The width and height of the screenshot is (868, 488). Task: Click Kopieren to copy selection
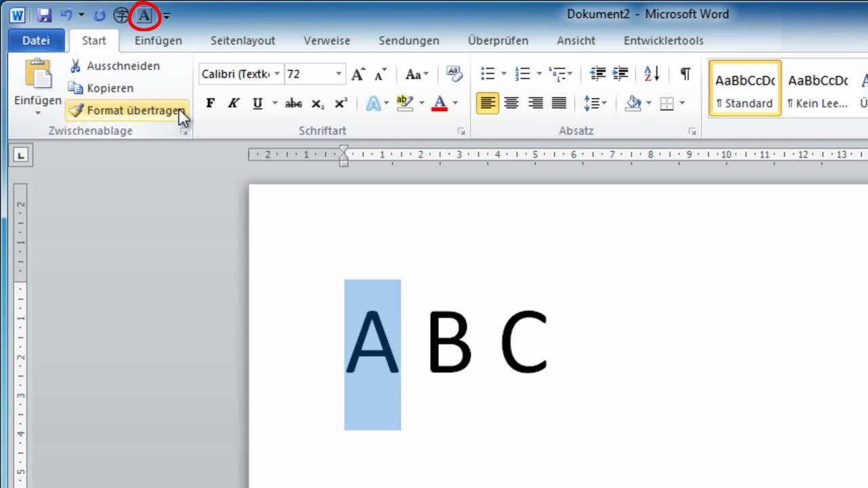coord(101,88)
